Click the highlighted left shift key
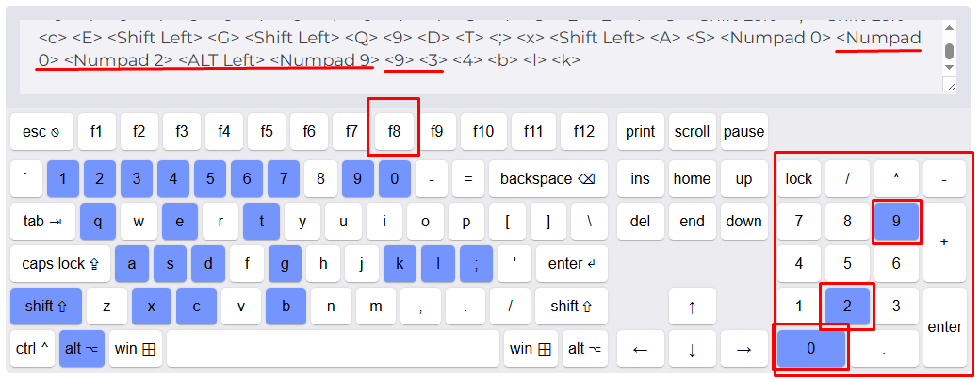The image size is (980, 382). [x=46, y=307]
